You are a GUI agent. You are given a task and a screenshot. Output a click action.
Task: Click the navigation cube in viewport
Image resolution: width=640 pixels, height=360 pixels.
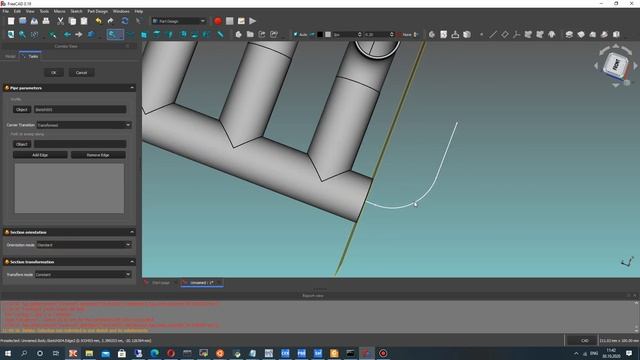[x=616, y=65]
